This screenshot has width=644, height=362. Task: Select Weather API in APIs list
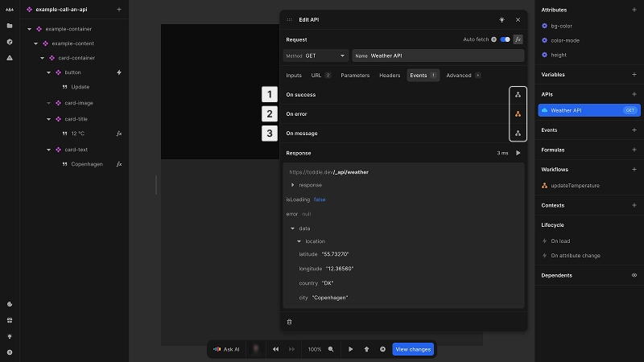coord(589,110)
